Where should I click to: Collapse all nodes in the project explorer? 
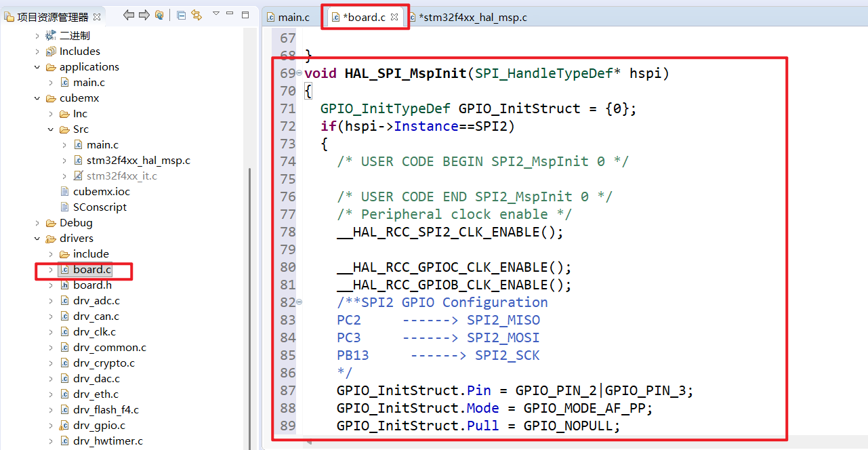coord(181,15)
